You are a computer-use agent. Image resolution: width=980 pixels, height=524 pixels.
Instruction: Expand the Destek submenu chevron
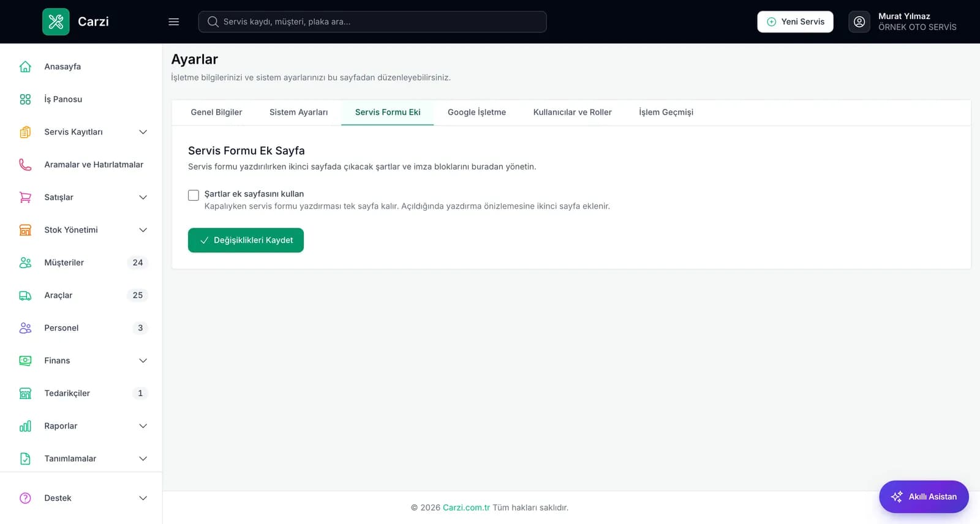[143, 498]
